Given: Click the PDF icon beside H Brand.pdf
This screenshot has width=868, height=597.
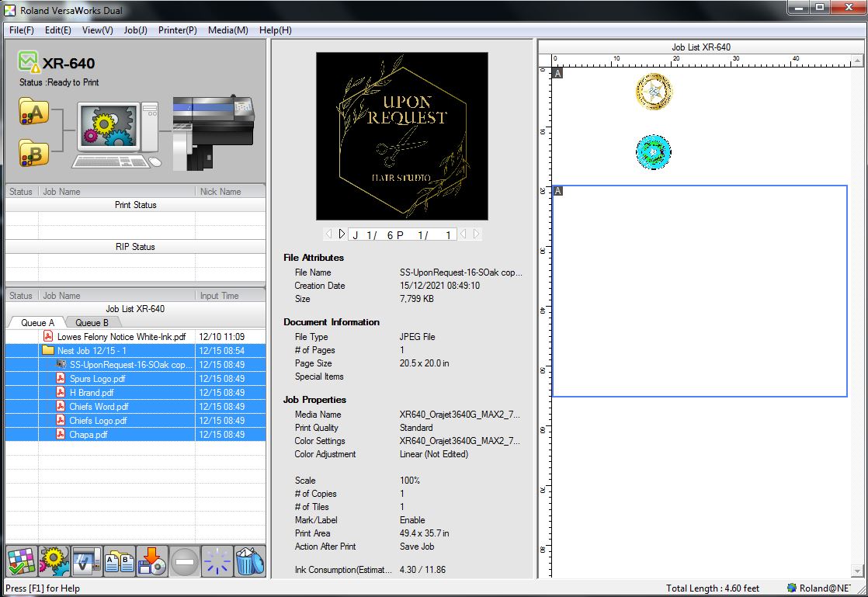Looking at the screenshot, I should click(x=61, y=392).
